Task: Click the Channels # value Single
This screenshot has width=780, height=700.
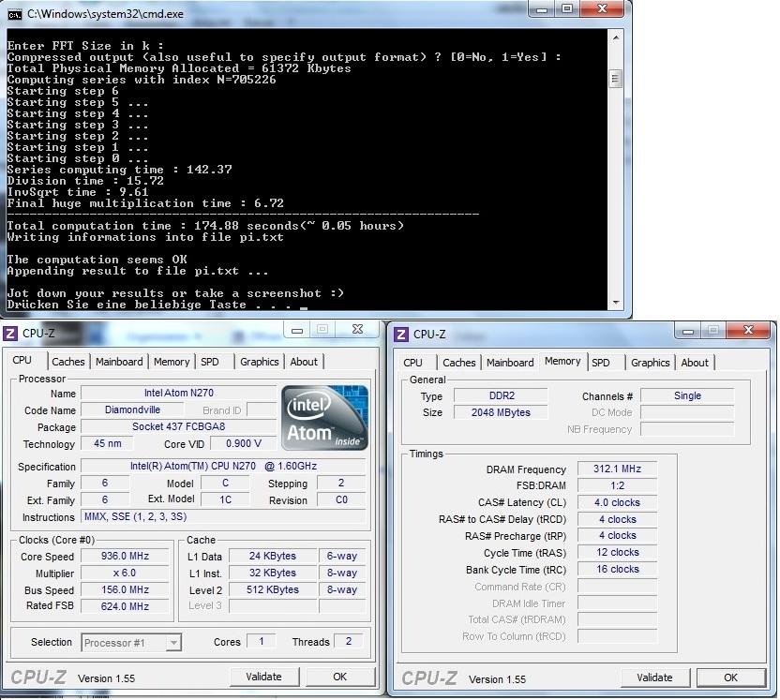Action: (x=687, y=395)
